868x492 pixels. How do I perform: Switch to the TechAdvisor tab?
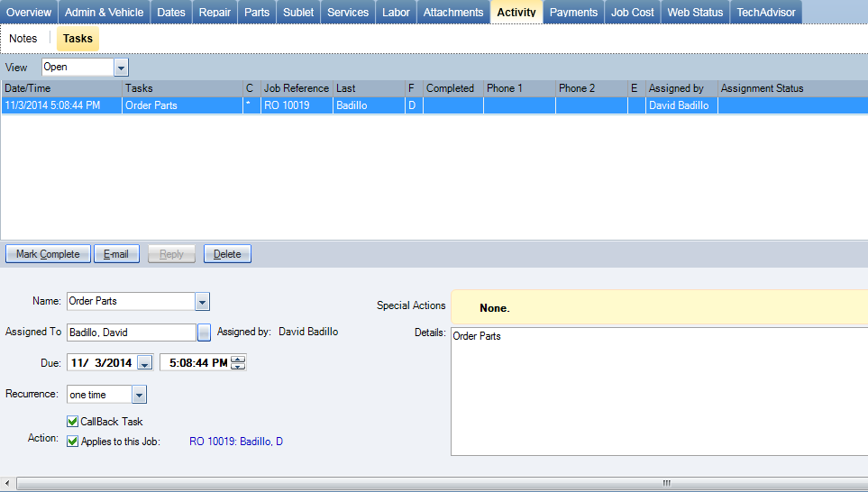tap(765, 13)
